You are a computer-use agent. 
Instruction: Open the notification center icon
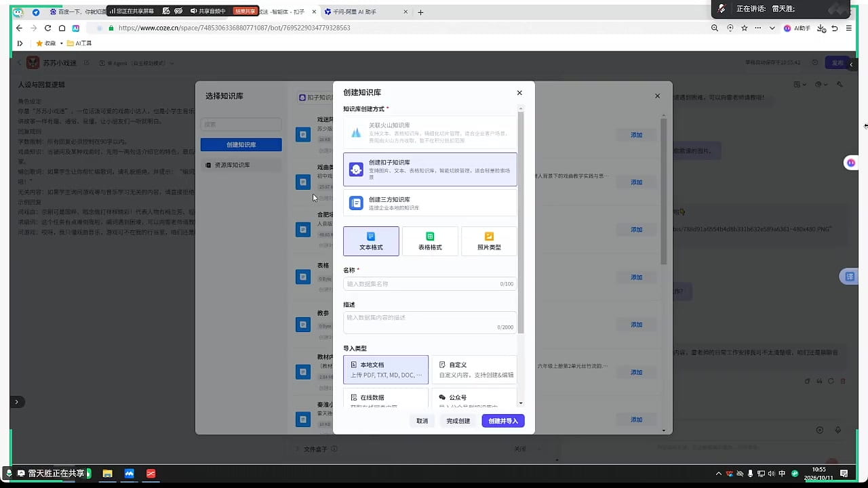(844, 473)
